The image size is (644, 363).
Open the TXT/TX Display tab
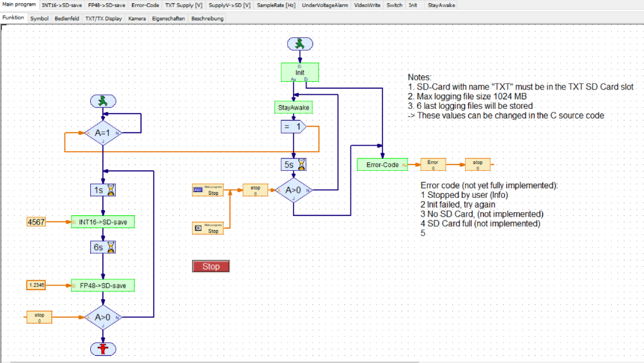point(104,19)
